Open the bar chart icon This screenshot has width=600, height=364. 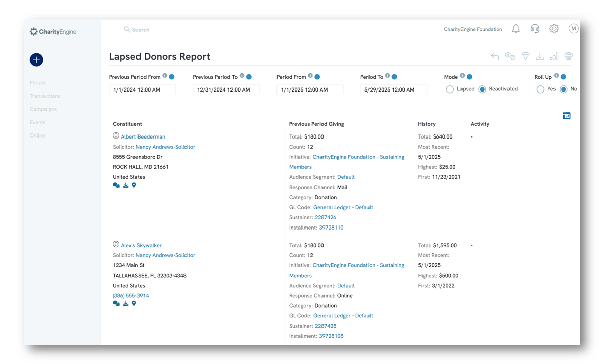coord(554,56)
